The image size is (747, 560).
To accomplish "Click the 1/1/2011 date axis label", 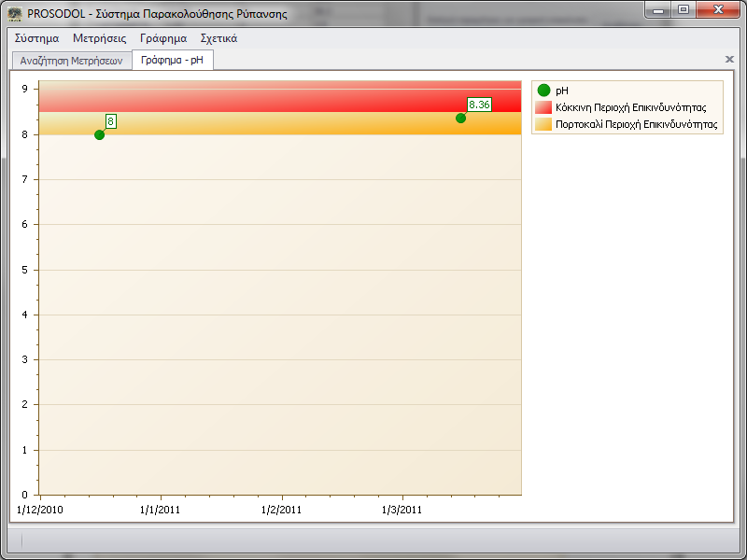I will point(160,510).
